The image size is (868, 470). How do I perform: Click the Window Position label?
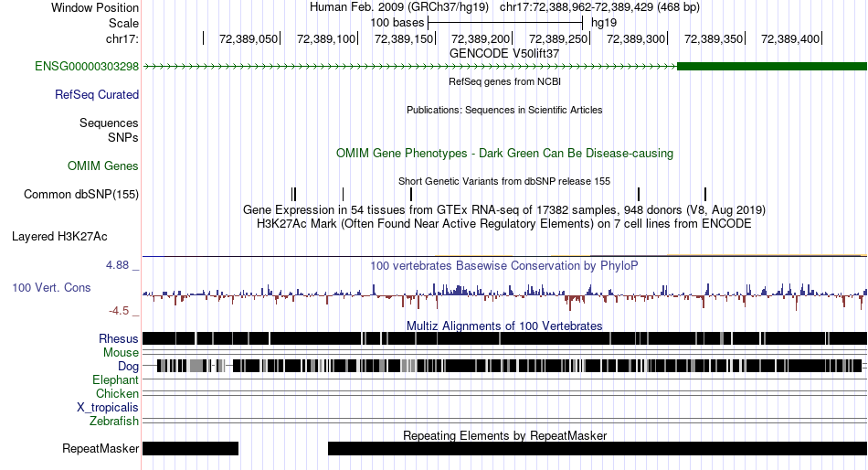95,7
